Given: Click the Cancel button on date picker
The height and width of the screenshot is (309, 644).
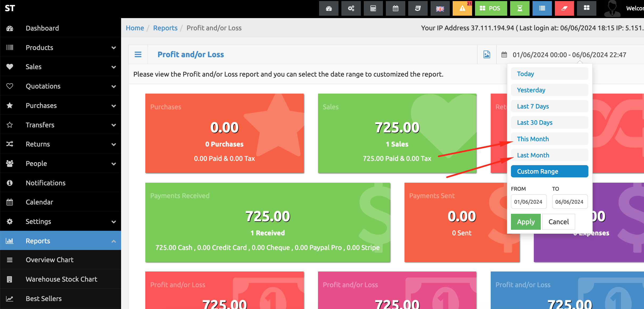Looking at the screenshot, I should pos(559,222).
